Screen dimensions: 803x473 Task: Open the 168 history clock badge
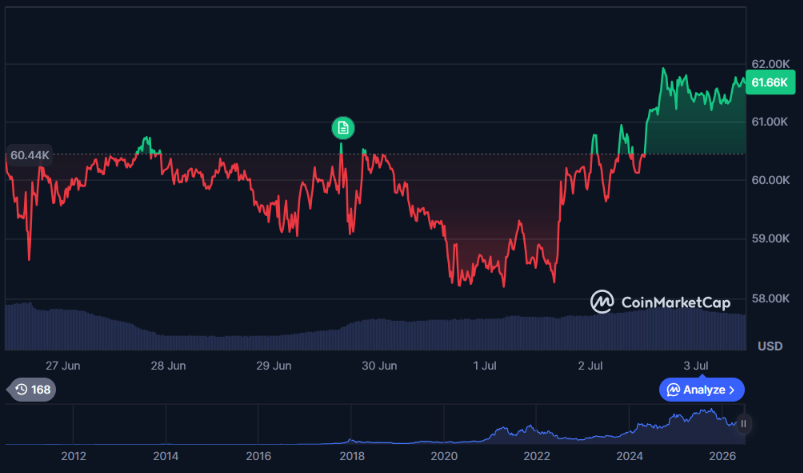(x=32, y=390)
